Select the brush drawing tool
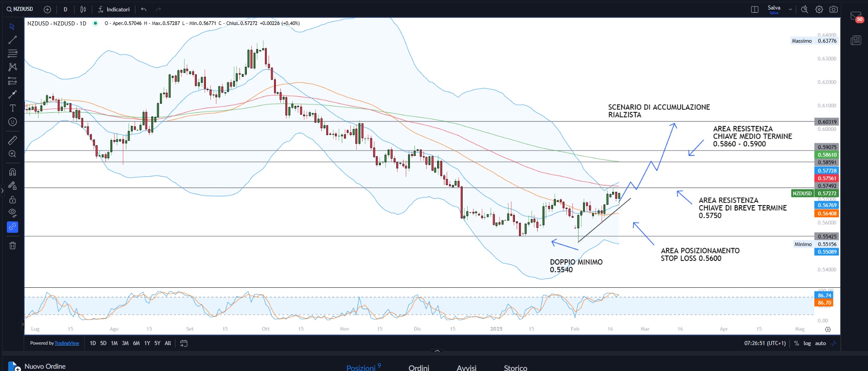This screenshot has width=868, height=371. click(x=13, y=95)
